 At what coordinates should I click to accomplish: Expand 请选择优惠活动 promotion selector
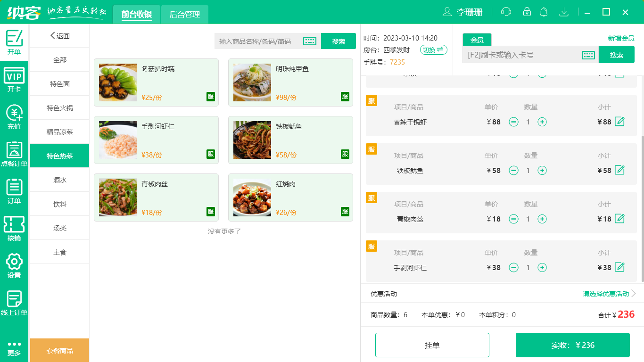tap(609, 294)
